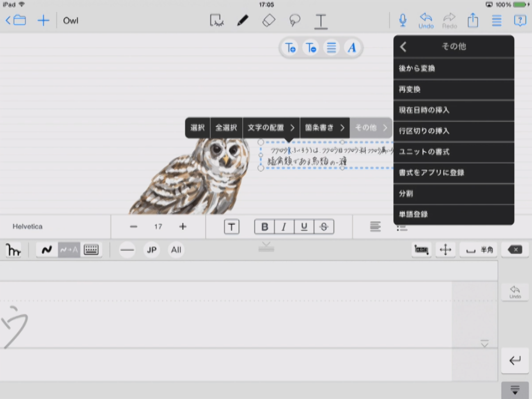This screenshot has height=399, width=532.
Task: Insert a half-width space 半角
Action: (x=479, y=250)
